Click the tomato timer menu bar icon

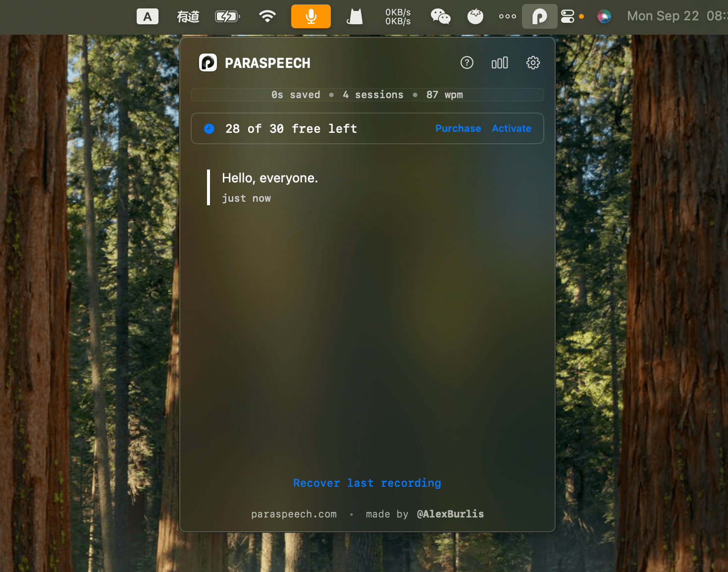click(475, 16)
